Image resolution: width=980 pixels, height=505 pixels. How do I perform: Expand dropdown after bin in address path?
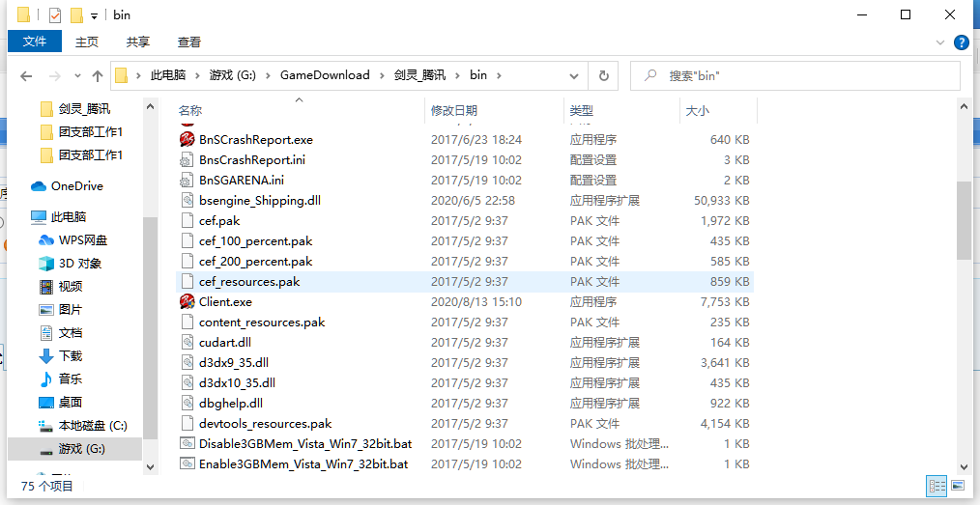(x=499, y=75)
